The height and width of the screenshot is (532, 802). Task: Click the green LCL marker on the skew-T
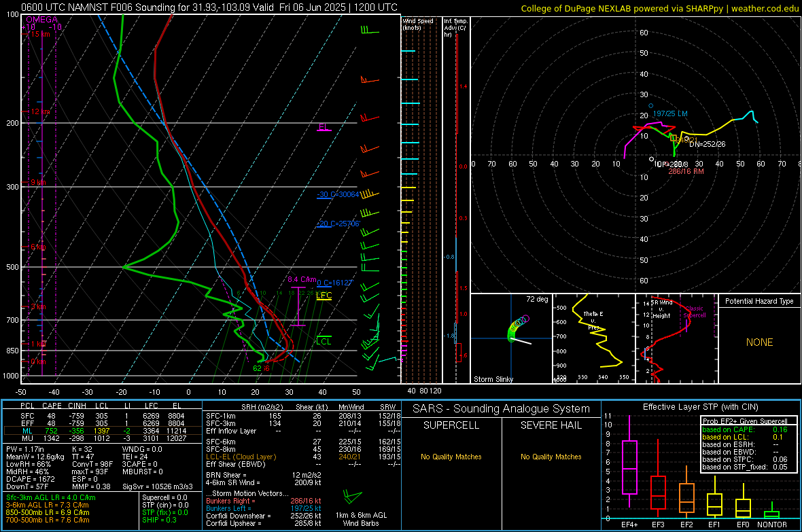point(324,341)
